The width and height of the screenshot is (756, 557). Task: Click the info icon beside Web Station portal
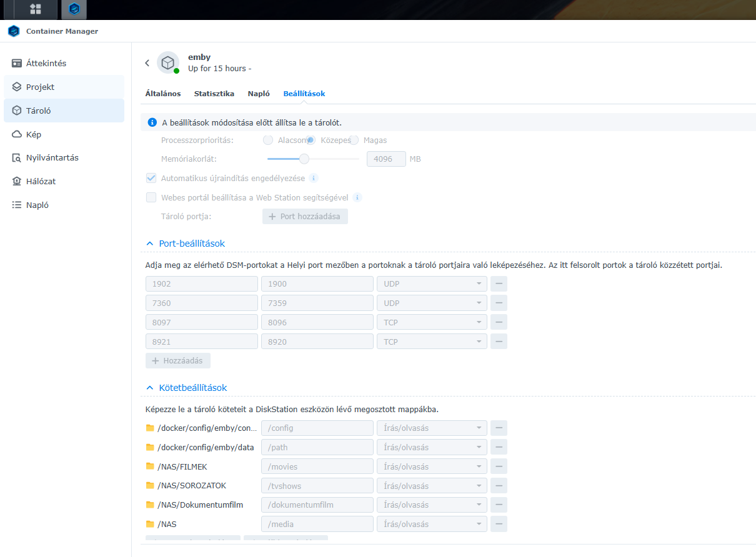[x=357, y=197]
